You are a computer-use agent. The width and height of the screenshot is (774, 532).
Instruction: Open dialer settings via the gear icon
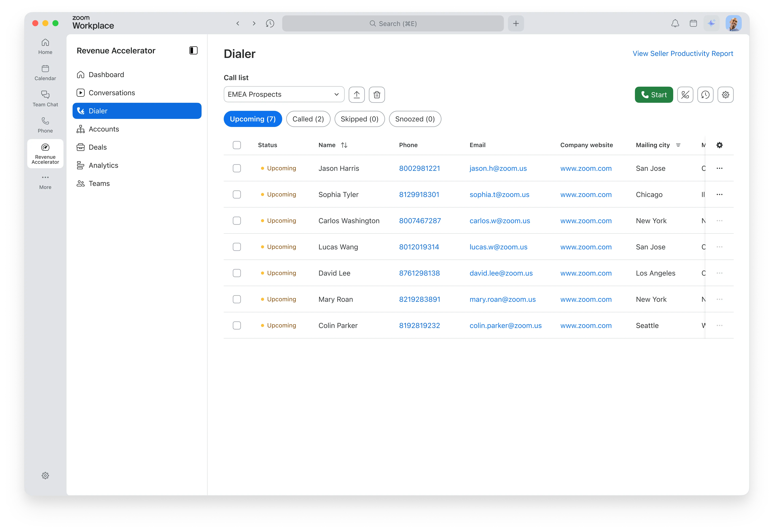[x=726, y=95]
